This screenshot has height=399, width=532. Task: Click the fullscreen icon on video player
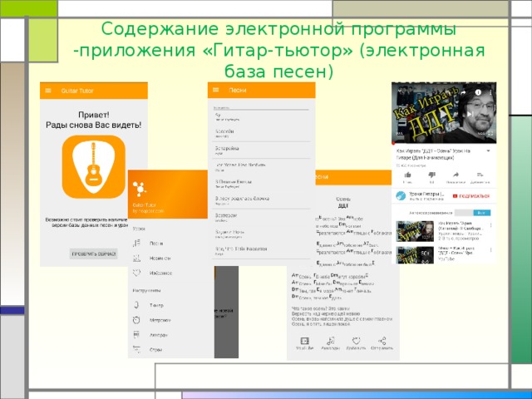(490, 134)
